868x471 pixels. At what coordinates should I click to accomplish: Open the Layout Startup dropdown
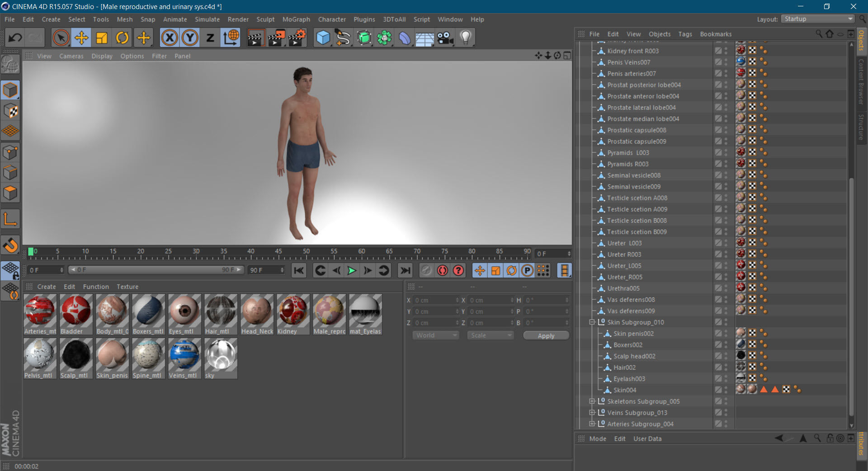pos(817,19)
